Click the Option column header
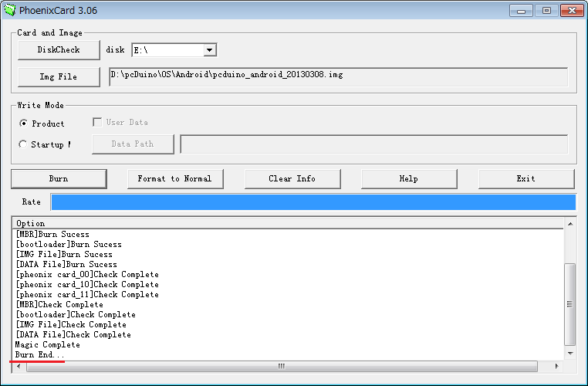The height and width of the screenshot is (386, 588). (x=289, y=223)
